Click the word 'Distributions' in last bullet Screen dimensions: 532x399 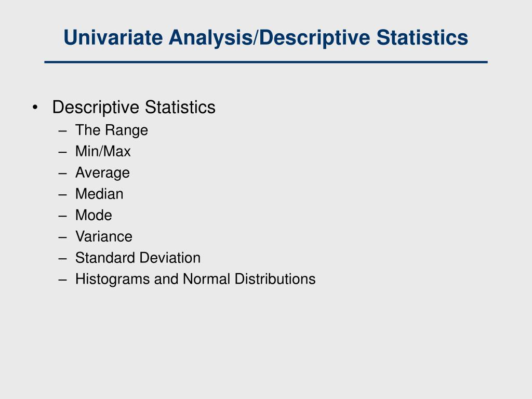pyautogui.click(x=275, y=279)
